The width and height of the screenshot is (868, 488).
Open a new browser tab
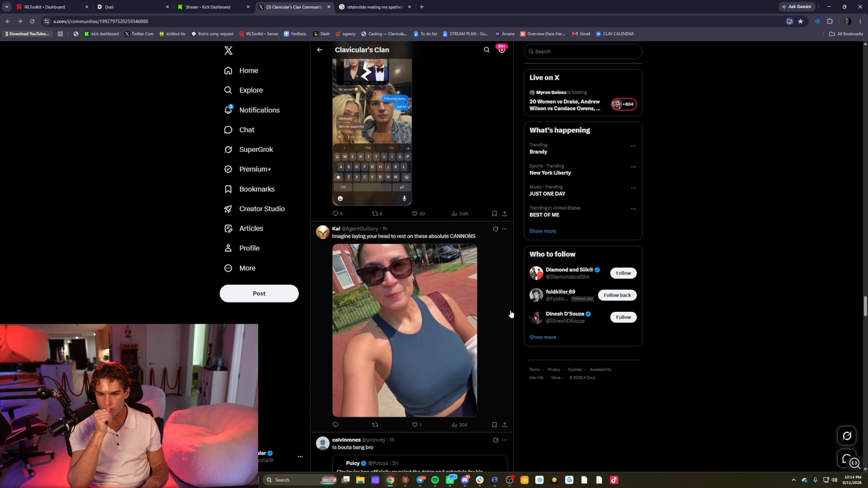[422, 7]
